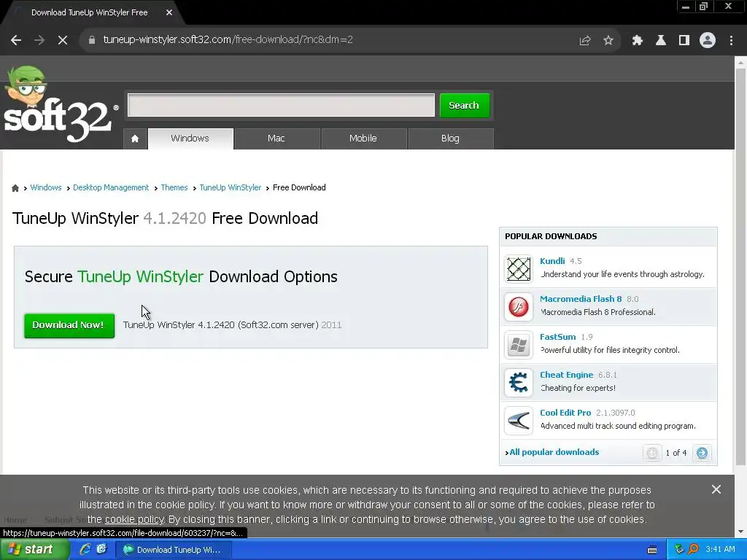The image size is (747, 560).
Task: Stop page loading with the X button
Action: coord(63,40)
